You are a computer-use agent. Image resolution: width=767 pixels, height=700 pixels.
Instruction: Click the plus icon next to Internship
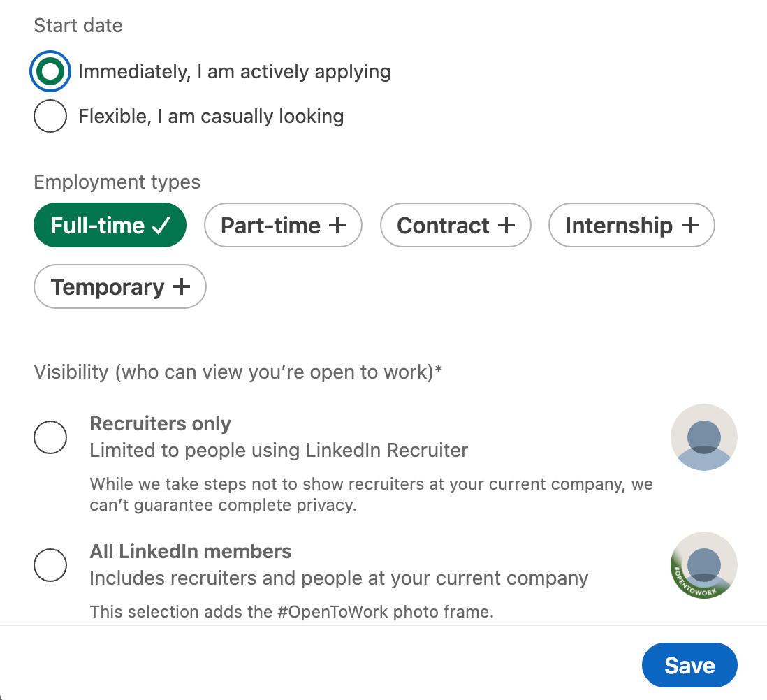(690, 225)
